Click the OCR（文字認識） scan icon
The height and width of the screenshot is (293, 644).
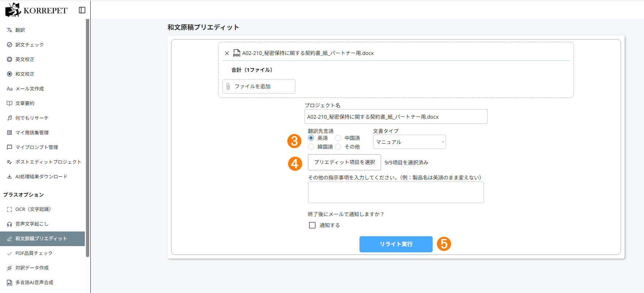coord(10,209)
